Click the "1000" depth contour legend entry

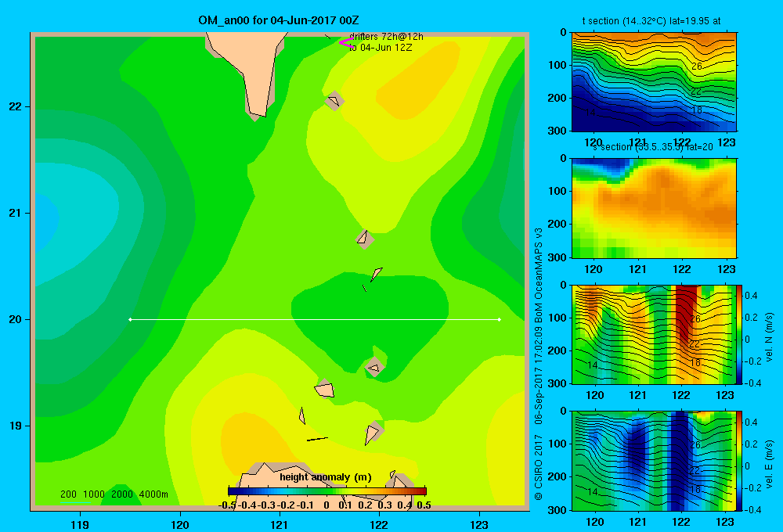click(94, 494)
